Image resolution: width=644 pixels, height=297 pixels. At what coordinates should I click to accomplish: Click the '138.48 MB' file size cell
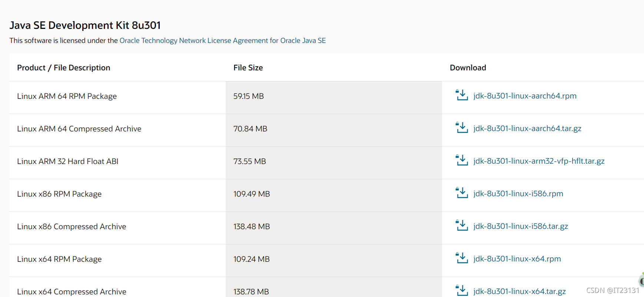[333, 228]
